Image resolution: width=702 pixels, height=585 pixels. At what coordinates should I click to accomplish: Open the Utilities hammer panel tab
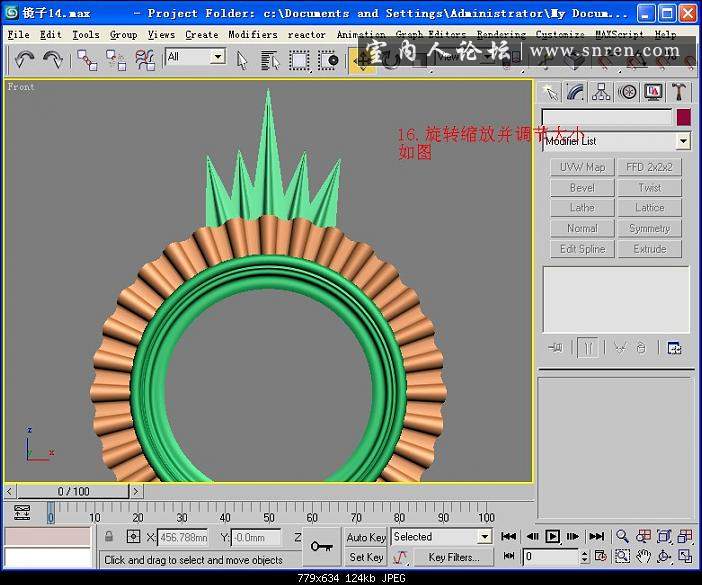click(679, 92)
